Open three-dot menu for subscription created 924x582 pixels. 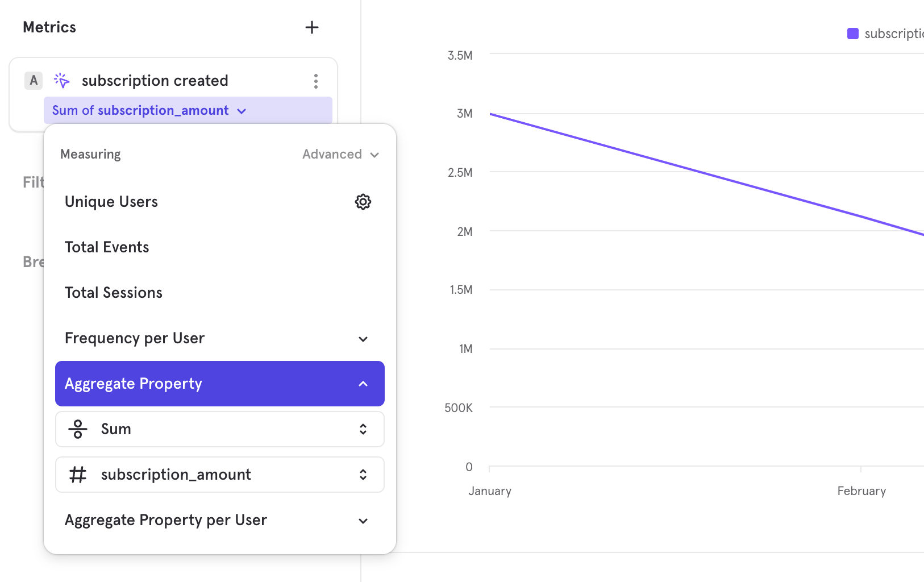[316, 81]
